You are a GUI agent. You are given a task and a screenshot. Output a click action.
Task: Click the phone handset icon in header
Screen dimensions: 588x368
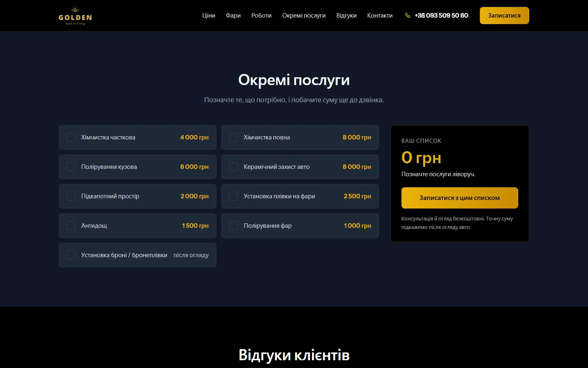(x=408, y=16)
